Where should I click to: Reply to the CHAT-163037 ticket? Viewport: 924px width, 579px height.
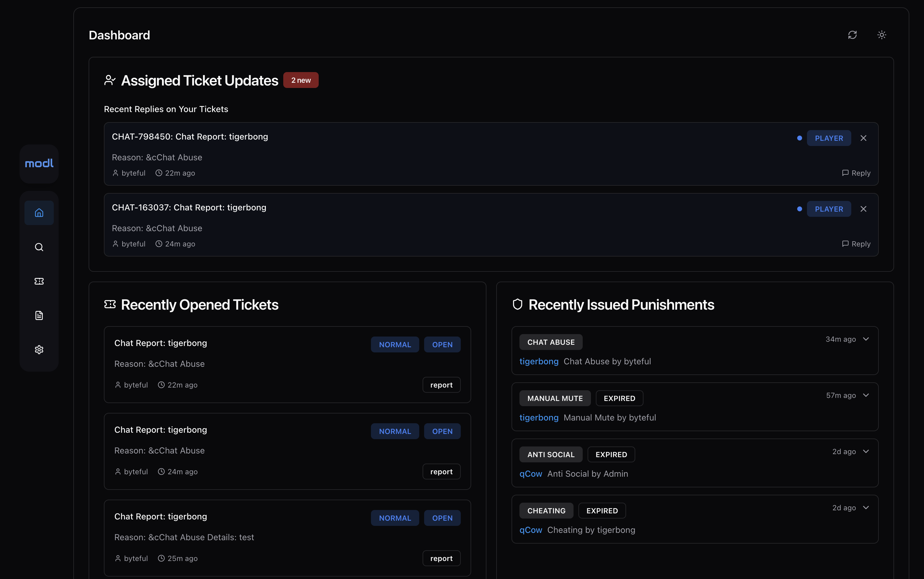point(856,244)
